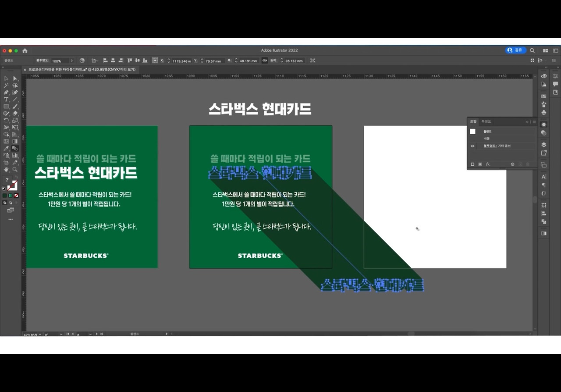Select the Line Segment tool

point(15,100)
